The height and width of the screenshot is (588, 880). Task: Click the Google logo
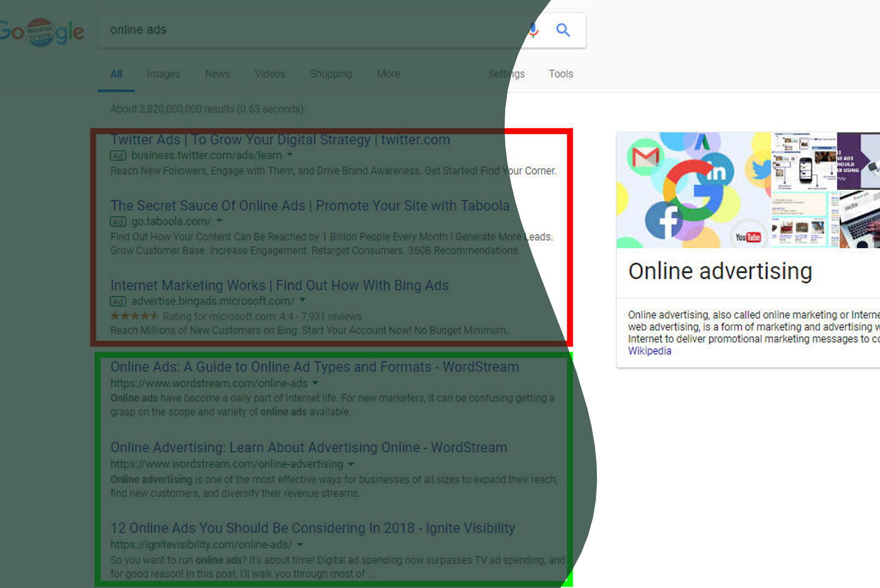(42, 32)
